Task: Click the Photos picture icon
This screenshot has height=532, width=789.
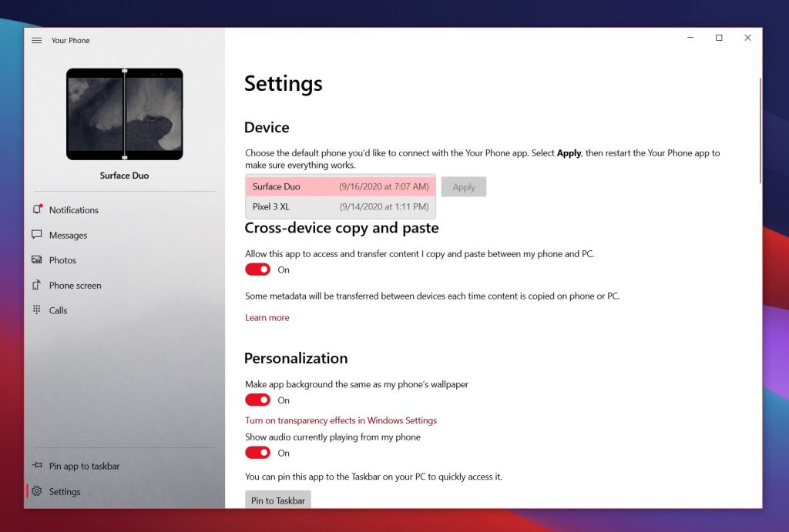Action: [37, 259]
